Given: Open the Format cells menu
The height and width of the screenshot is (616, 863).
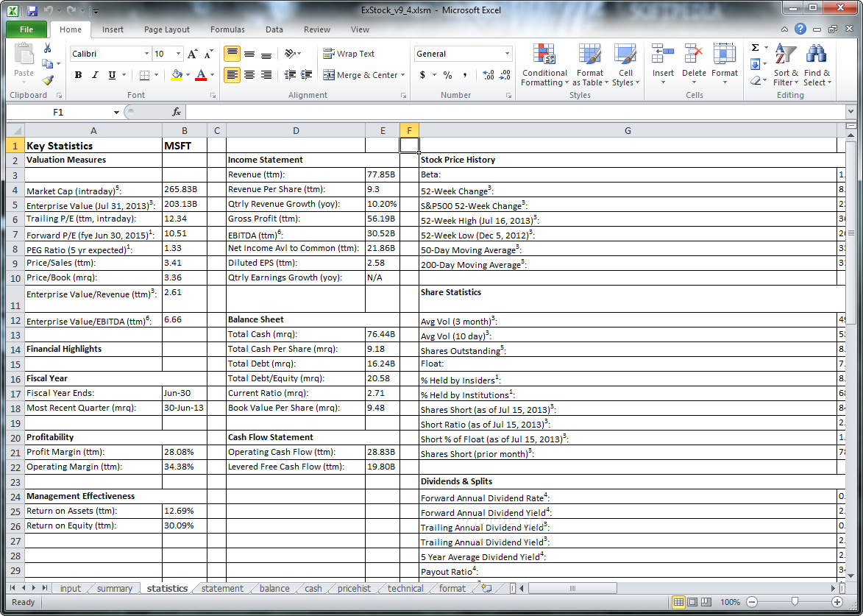Looking at the screenshot, I should (724, 65).
